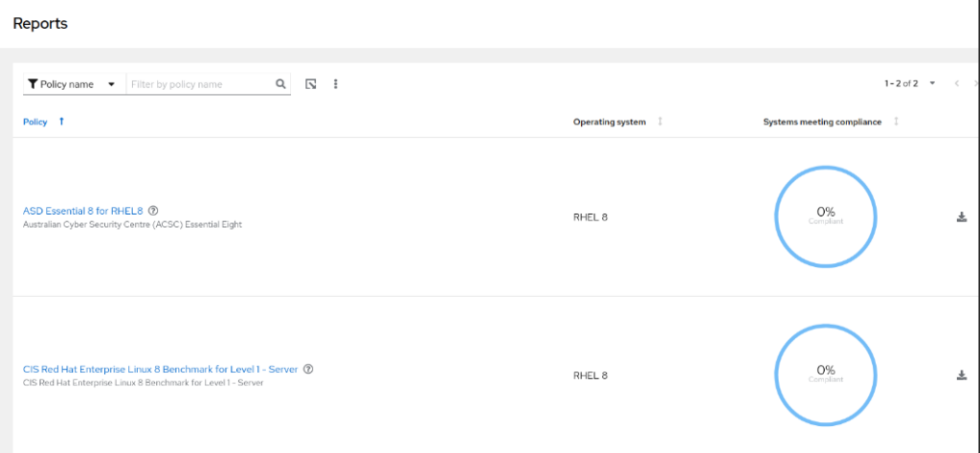Open the CIS Red Hat Enterprise Linux 8 Benchmark report
980x453 pixels.
point(160,369)
